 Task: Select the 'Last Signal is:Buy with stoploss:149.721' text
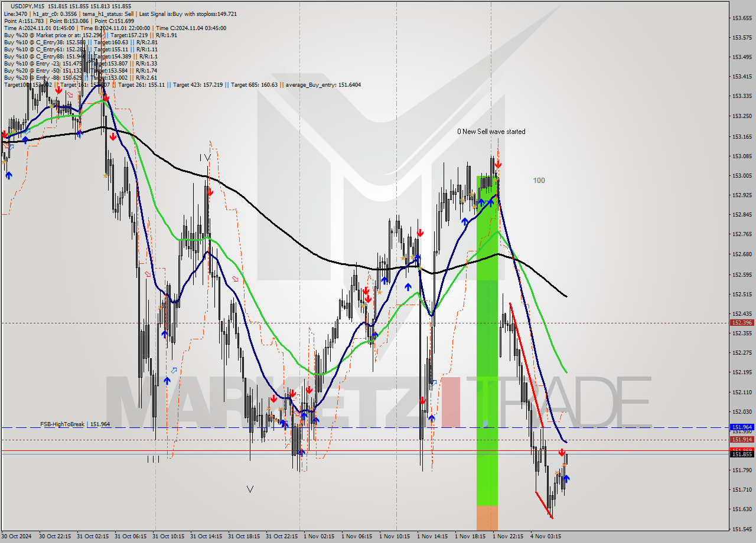click(187, 14)
